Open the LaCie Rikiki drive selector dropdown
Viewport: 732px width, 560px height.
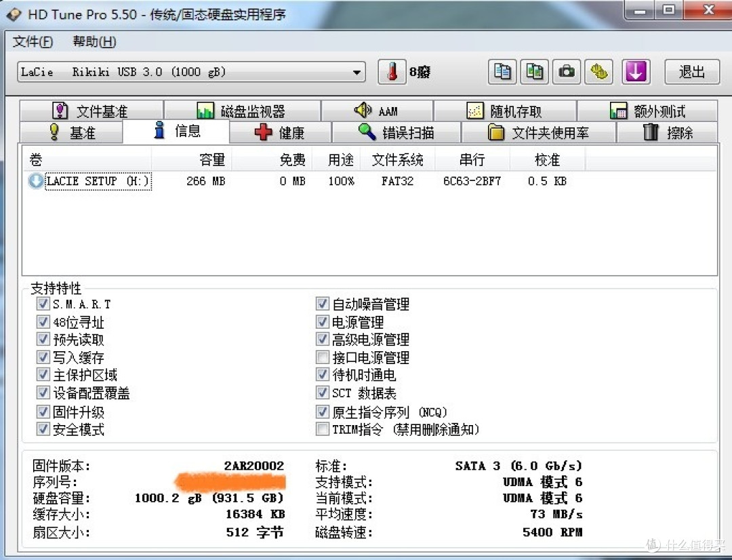point(191,72)
